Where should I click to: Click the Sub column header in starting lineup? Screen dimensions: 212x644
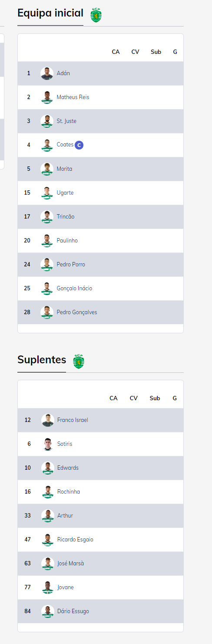(x=156, y=52)
